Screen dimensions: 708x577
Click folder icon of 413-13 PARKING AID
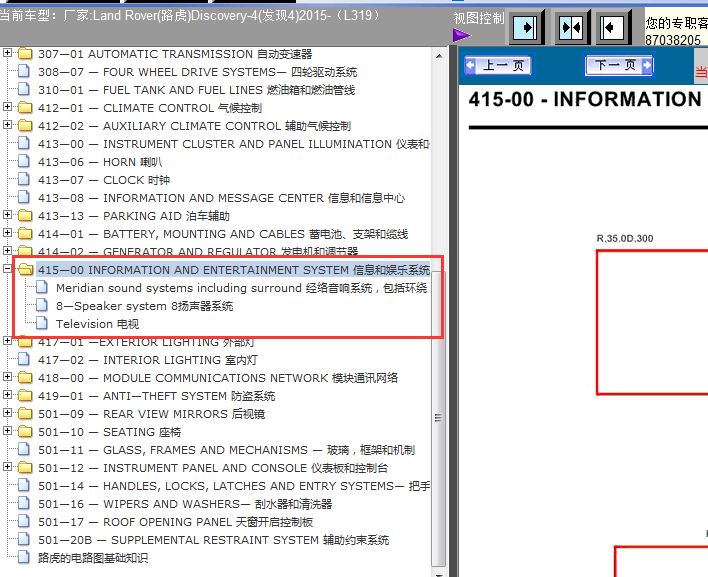tap(25, 216)
